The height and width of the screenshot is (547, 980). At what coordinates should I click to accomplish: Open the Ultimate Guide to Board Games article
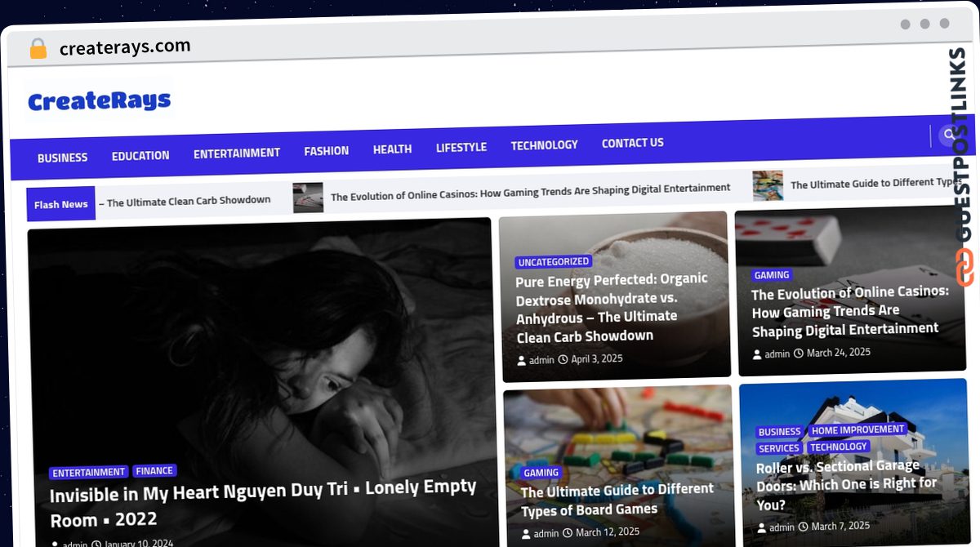coord(617,499)
